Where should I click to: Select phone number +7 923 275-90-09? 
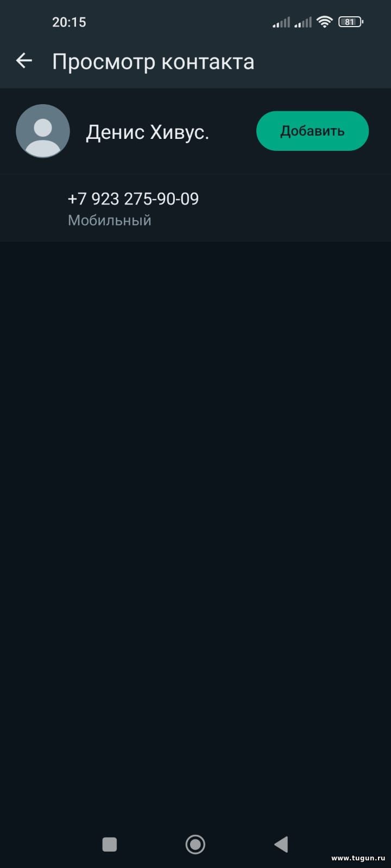[133, 199]
